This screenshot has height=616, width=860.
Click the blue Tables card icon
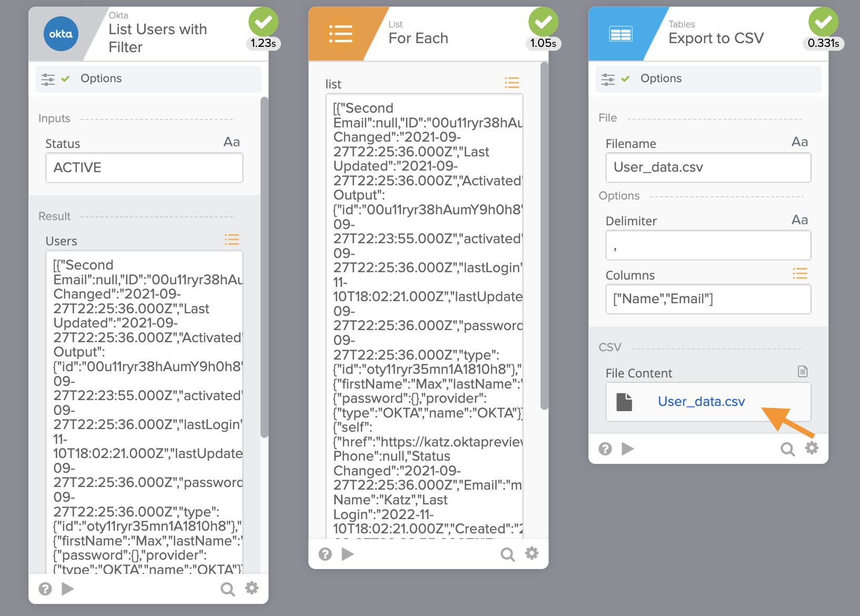[x=621, y=35]
